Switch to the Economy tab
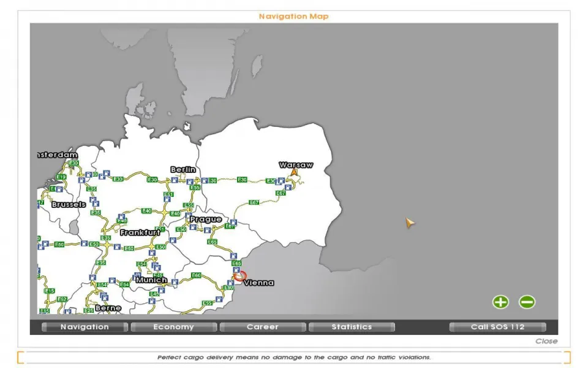 (173, 327)
